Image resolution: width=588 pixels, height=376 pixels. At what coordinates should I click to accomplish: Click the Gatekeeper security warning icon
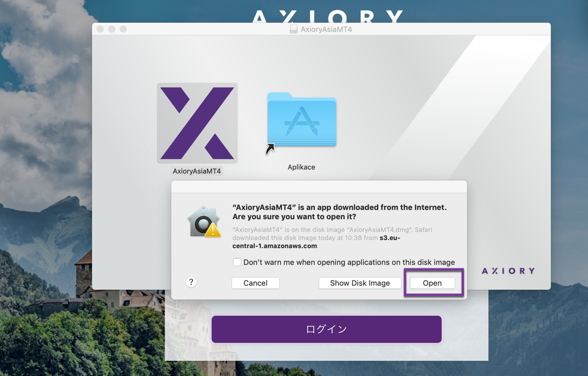(x=204, y=222)
